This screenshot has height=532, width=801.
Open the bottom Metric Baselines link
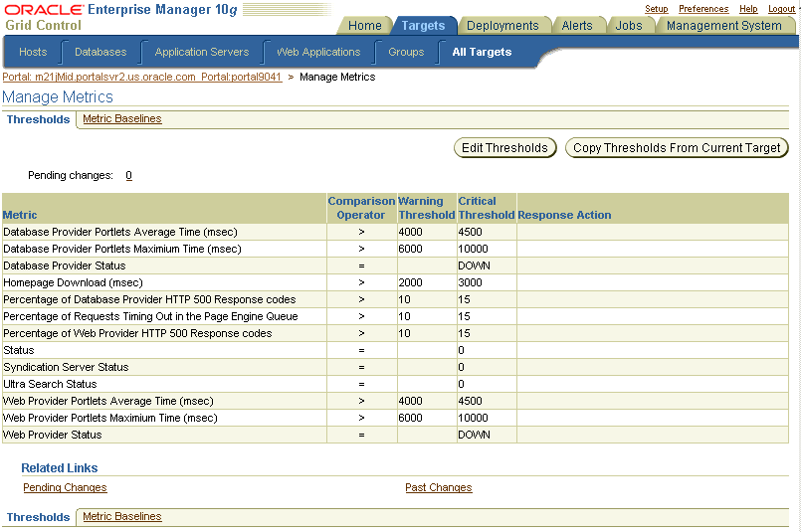[122, 516]
